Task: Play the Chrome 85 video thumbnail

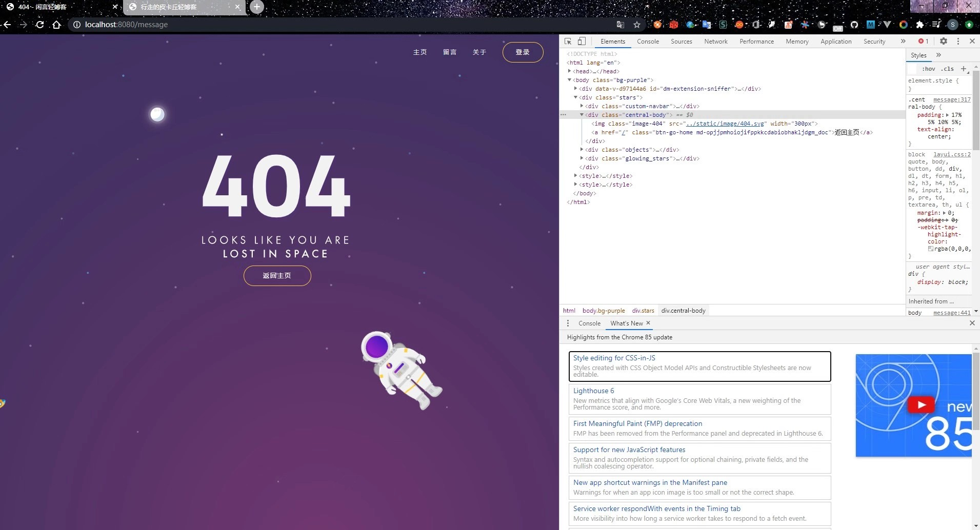Action: pos(921,405)
